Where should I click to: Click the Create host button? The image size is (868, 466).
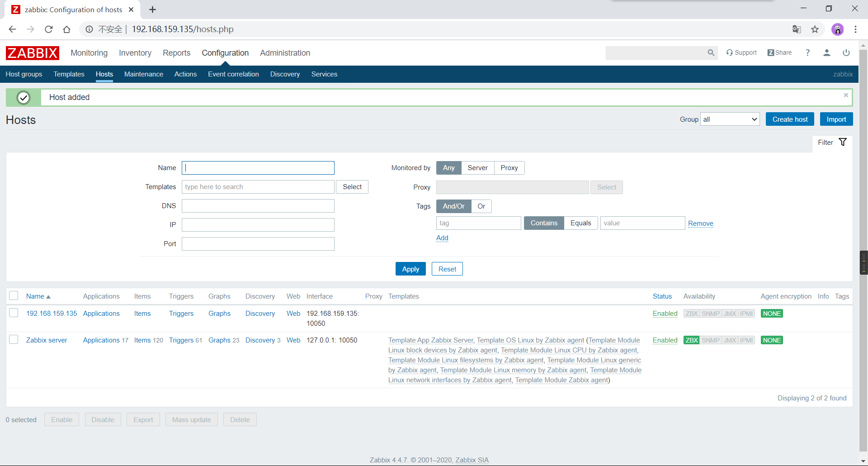click(x=790, y=119)
